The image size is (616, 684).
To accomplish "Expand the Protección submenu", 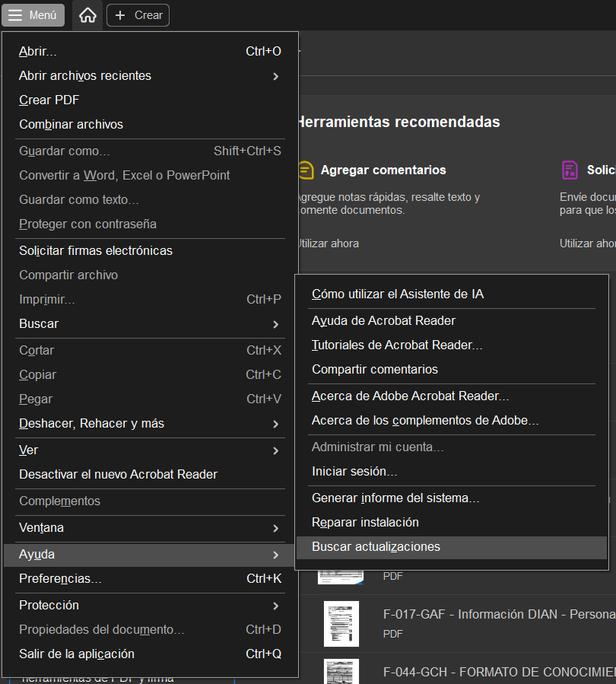I will coord(150,606).
